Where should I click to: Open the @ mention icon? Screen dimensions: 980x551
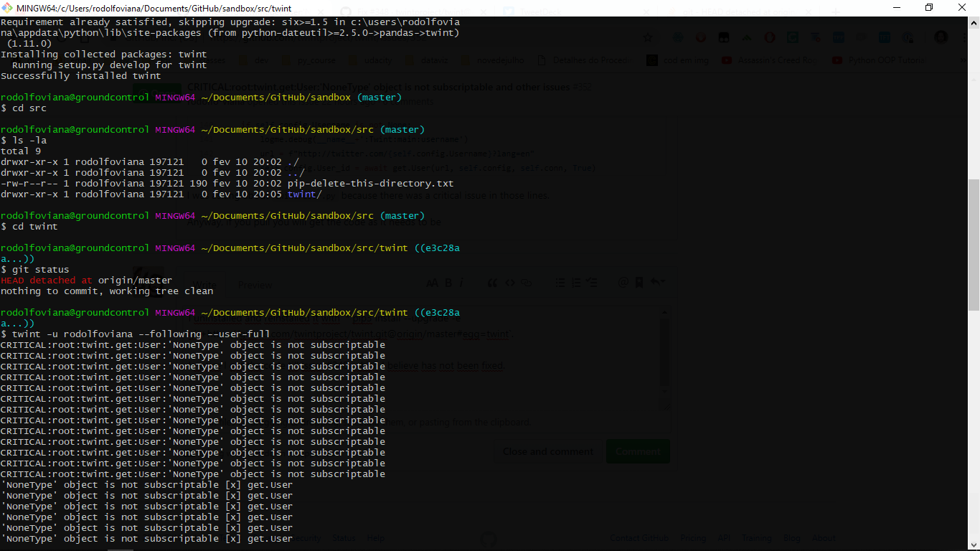click(x=623, y=282)
